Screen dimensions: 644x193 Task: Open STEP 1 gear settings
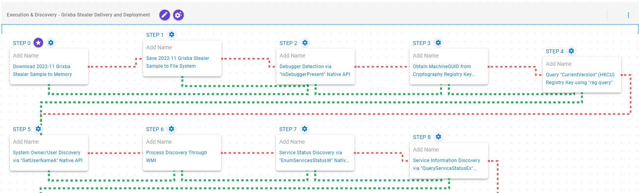171,34
